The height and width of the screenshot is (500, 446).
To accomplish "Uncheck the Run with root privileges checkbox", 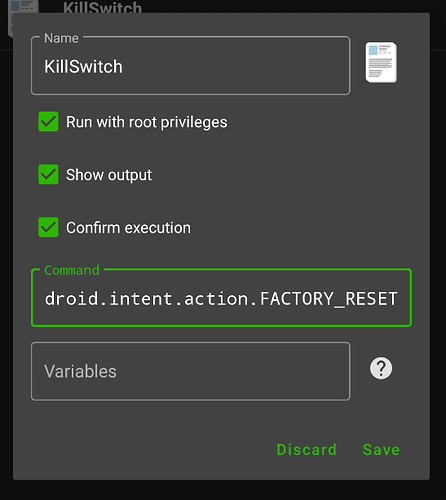I will pyautogui.click(x=48, y=122).
